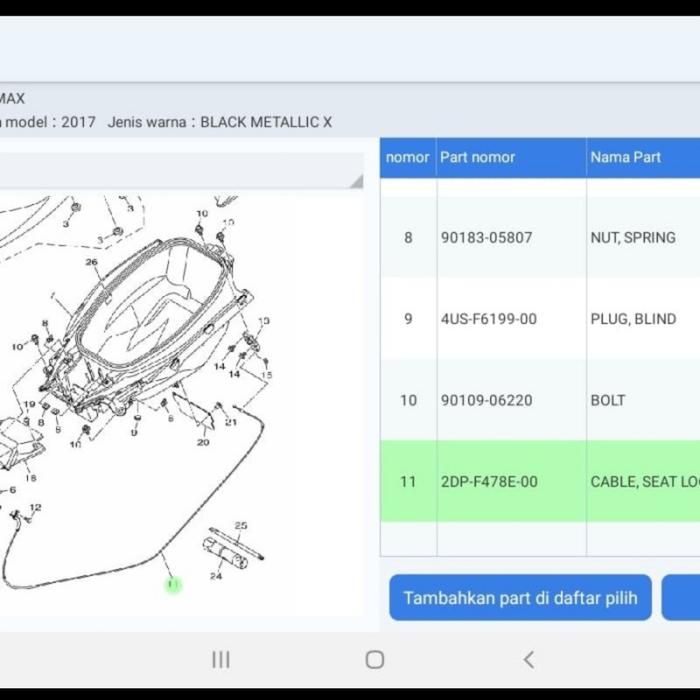The width and height of the screenshot is (700, 700).
Task: Select callout number 24 on the diagram
Action: 216,576
